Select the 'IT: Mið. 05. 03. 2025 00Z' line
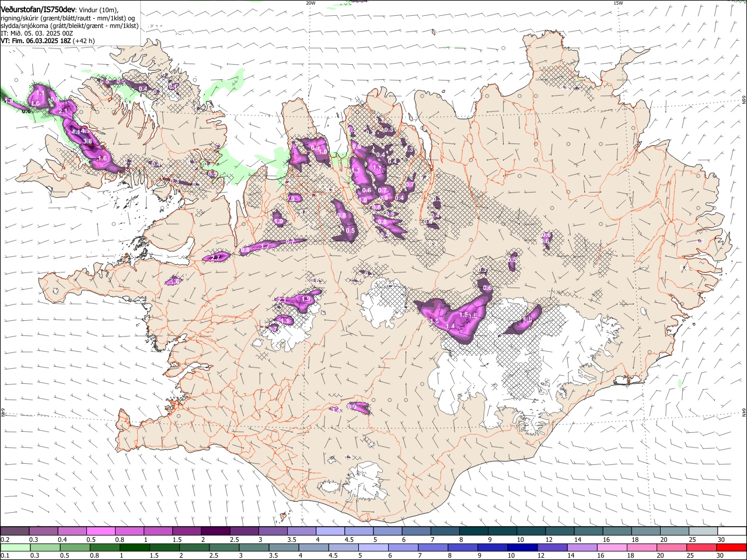The width and height of the screenshot is (747, 560). (37, 34)
